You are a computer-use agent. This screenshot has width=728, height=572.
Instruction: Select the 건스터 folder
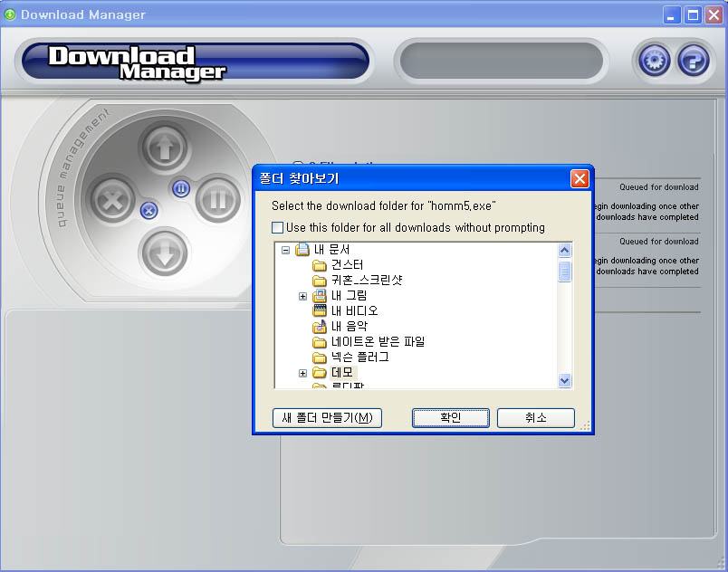[347, 265]
